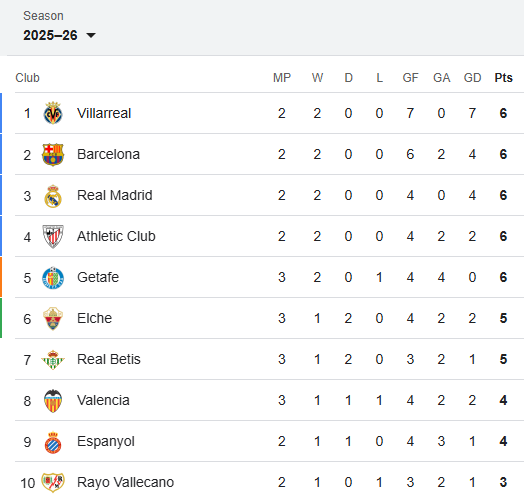Click the Getafe crest icon

point(53,278)
